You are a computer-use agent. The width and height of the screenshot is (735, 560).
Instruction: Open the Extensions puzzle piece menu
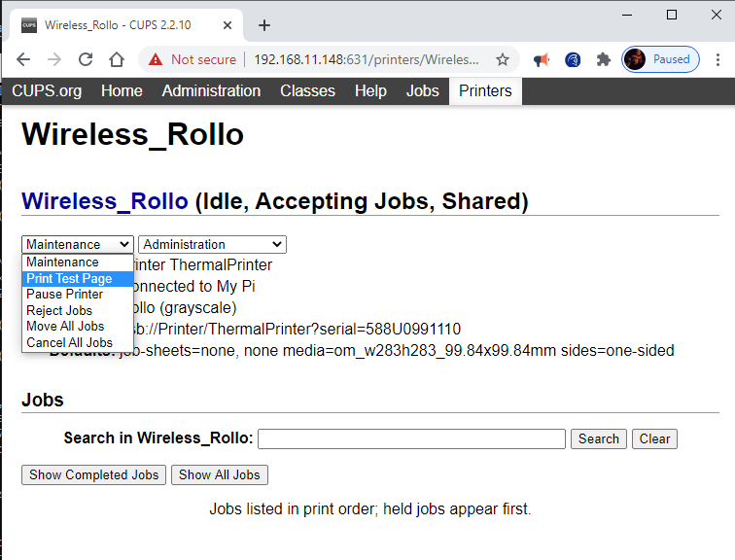pyautogui.click(x=604, y=59)
